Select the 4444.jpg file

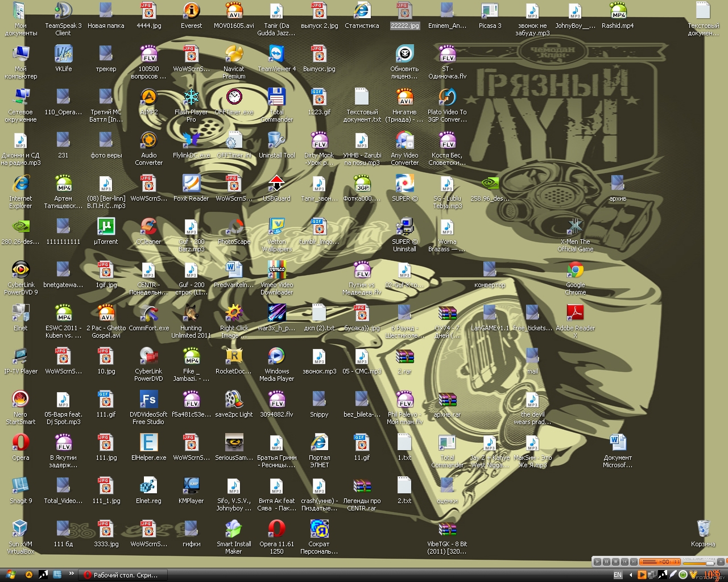point(148,15)
